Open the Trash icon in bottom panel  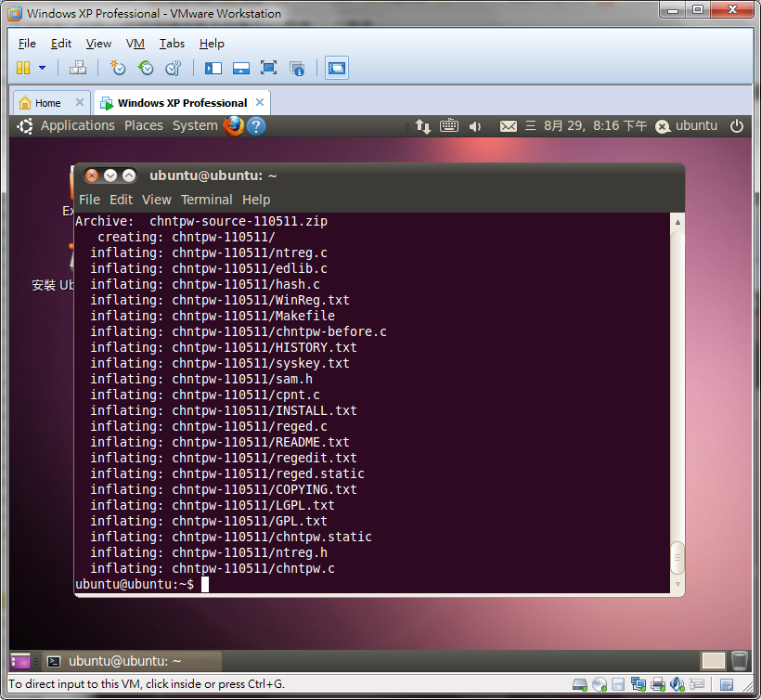pos(739,661)
